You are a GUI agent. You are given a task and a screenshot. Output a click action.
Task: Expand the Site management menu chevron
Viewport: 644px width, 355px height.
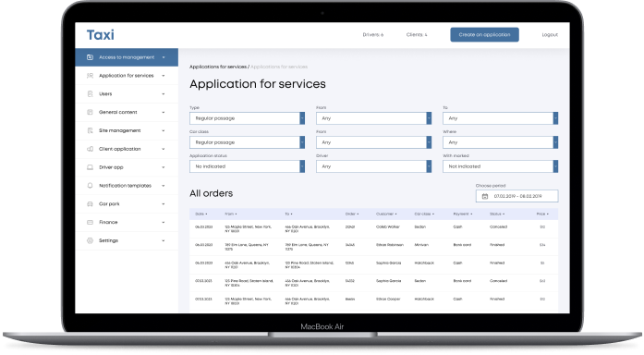pos(164,130)
